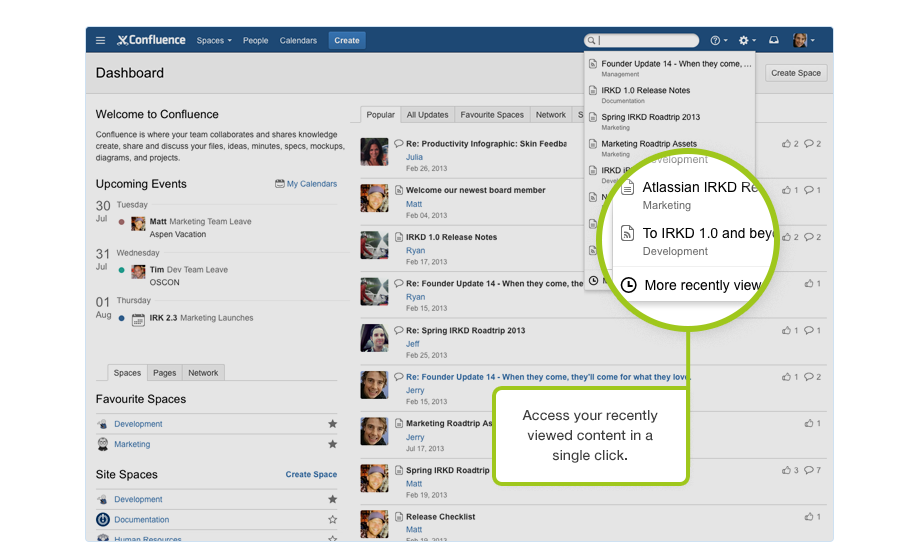Switch to the Favourite Spaces tab
The width and height of the screenshot is (920, 542).
(x=492, y=115)
